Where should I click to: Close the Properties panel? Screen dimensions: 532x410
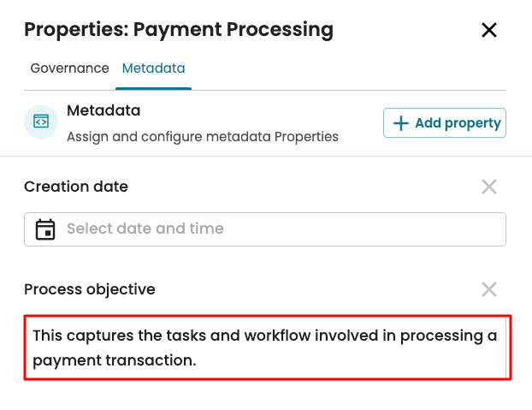click(x=489, y=31)
